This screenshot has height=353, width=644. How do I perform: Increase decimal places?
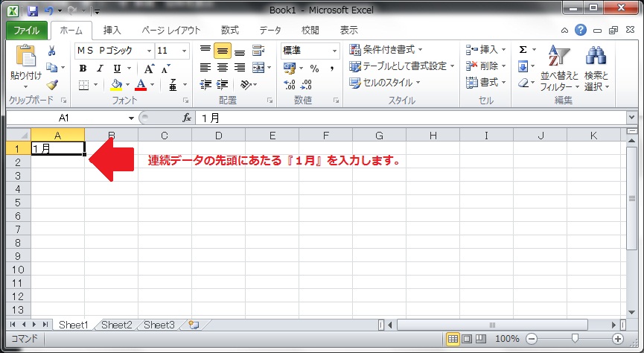click(290, 85)
